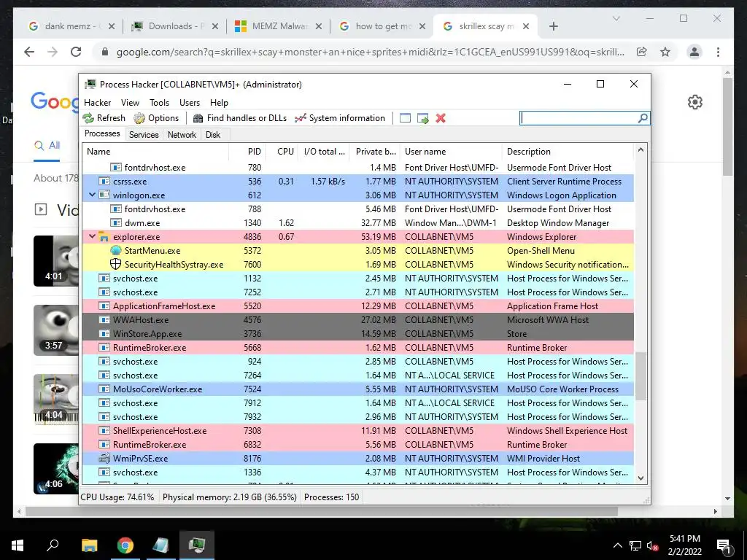Collapse the winlogon.exe tree node

[x=92, y=195]
